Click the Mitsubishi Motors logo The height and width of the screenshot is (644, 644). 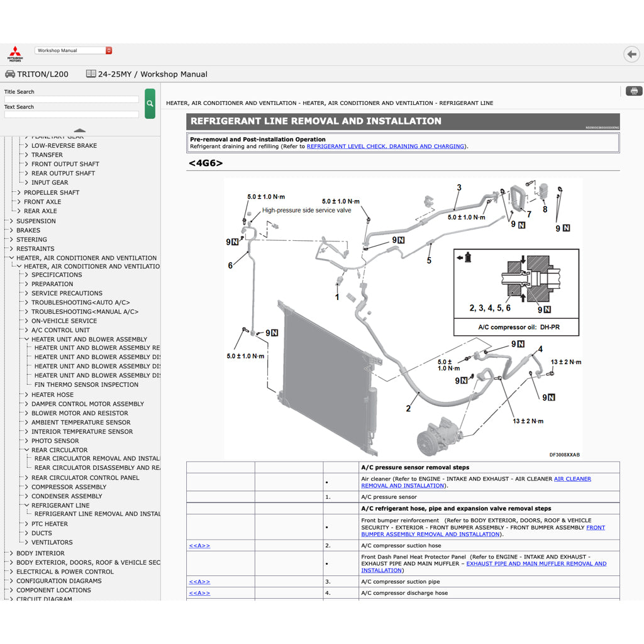click(x=15, y=53)
